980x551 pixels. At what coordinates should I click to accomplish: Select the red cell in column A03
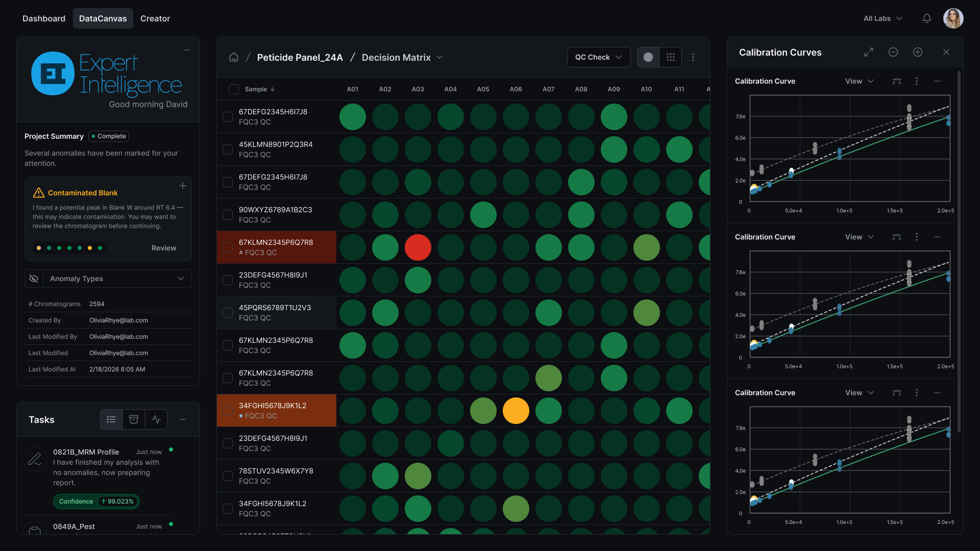[x=418, y=247]
